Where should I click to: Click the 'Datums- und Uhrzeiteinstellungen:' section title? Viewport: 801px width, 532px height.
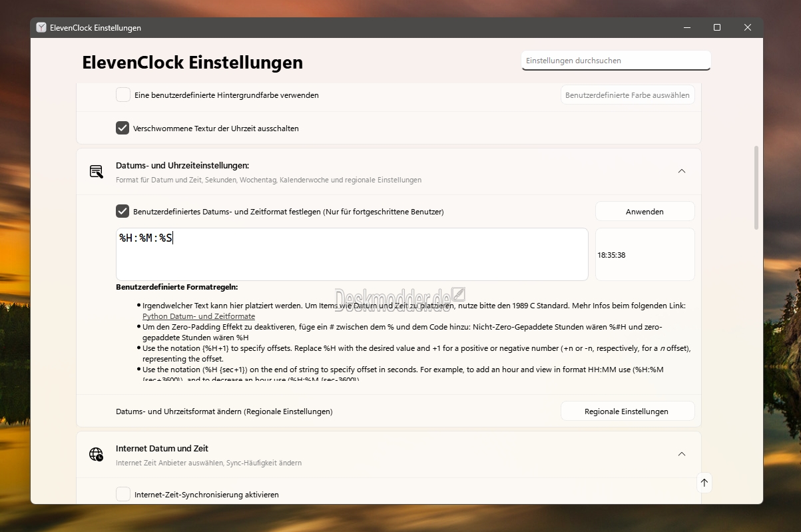tap(182, 165)
